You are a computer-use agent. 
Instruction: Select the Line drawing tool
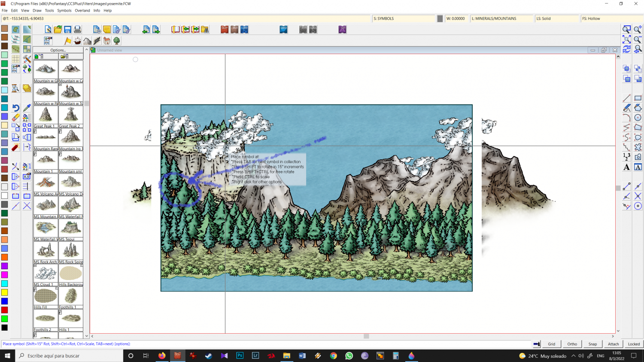[x=627, y=98]
